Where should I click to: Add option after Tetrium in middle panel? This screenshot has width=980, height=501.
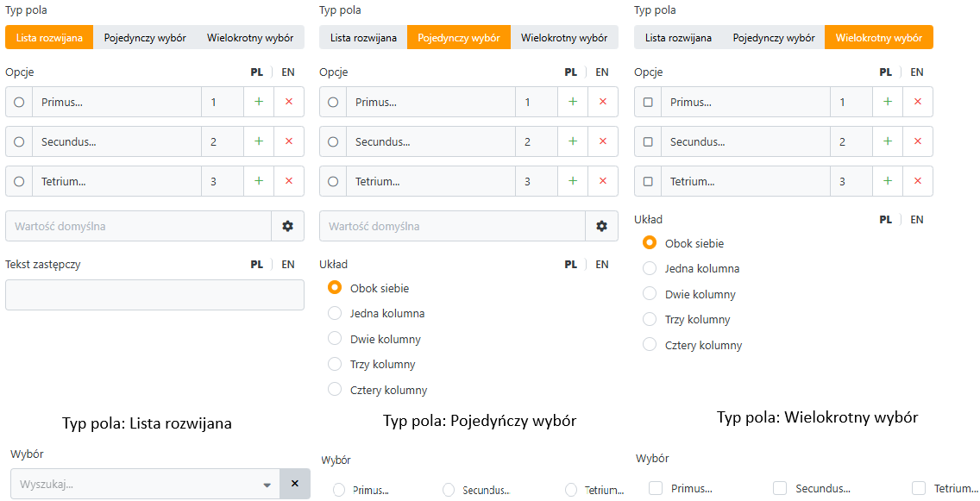click(x=573, y=181)
